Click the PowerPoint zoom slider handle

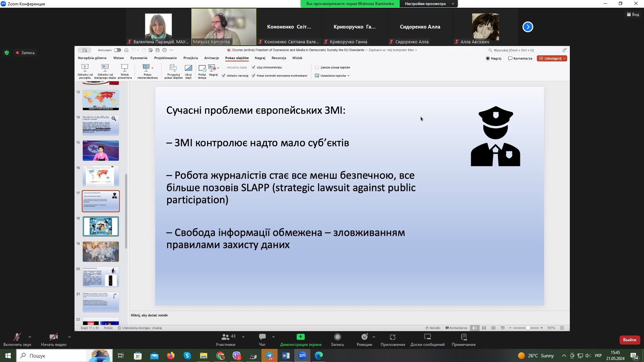click(528, 328)
